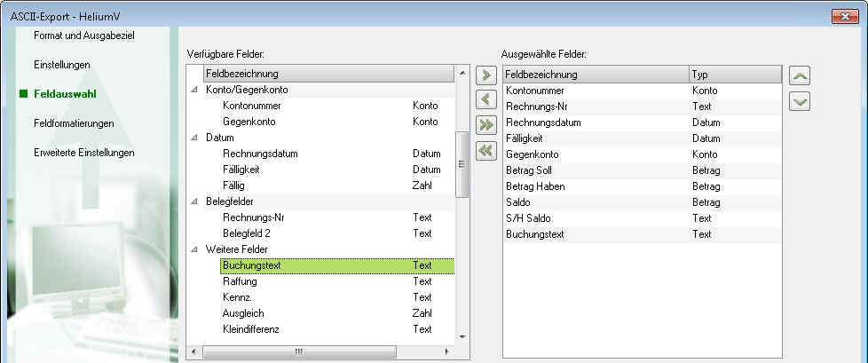The image size is (868, 363).
Task: Click the add all fields double-arrow button
Action: tap(485, 124)
